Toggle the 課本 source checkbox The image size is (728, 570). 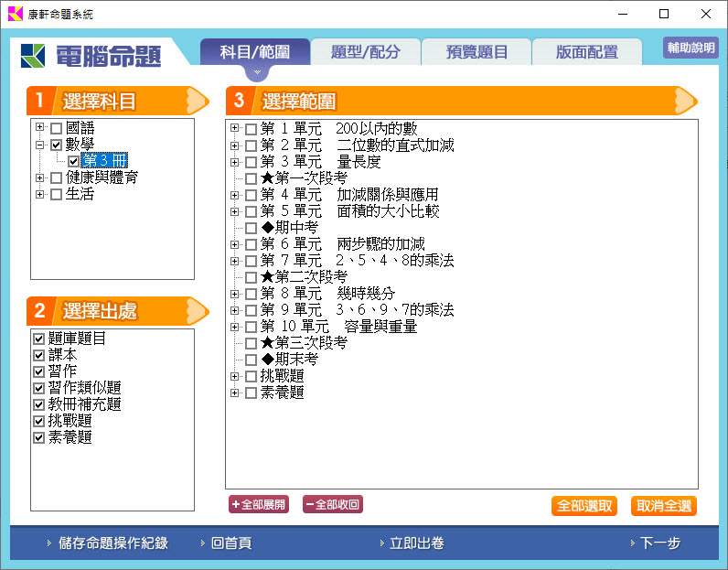pos(39,355)
